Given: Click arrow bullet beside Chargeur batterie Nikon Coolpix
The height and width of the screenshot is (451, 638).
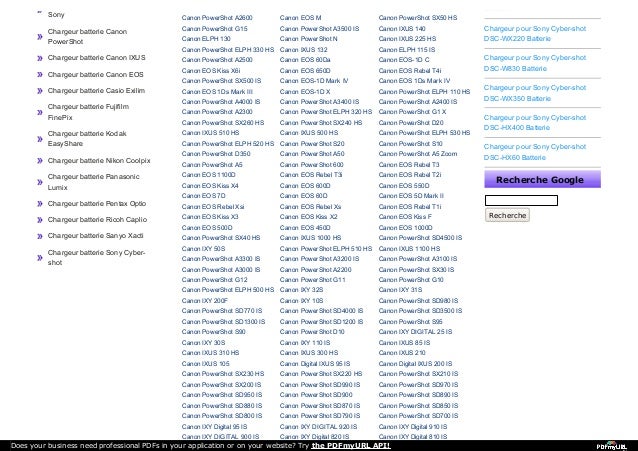Looking at the screenshot, I should click(40, 161).
